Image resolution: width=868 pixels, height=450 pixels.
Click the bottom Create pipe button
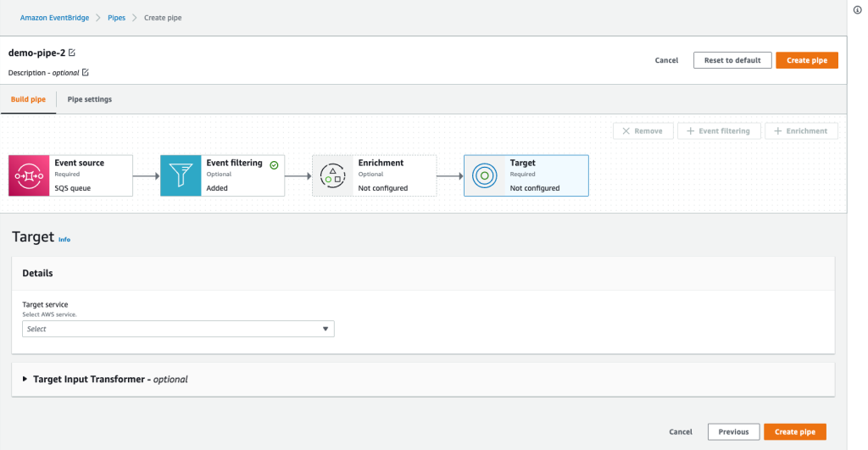click(x=795, y=431)
